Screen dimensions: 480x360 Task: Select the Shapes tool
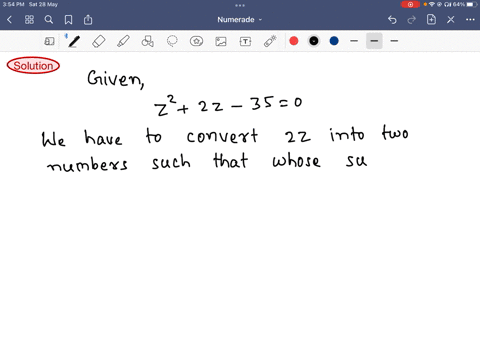tap(148, 41)
